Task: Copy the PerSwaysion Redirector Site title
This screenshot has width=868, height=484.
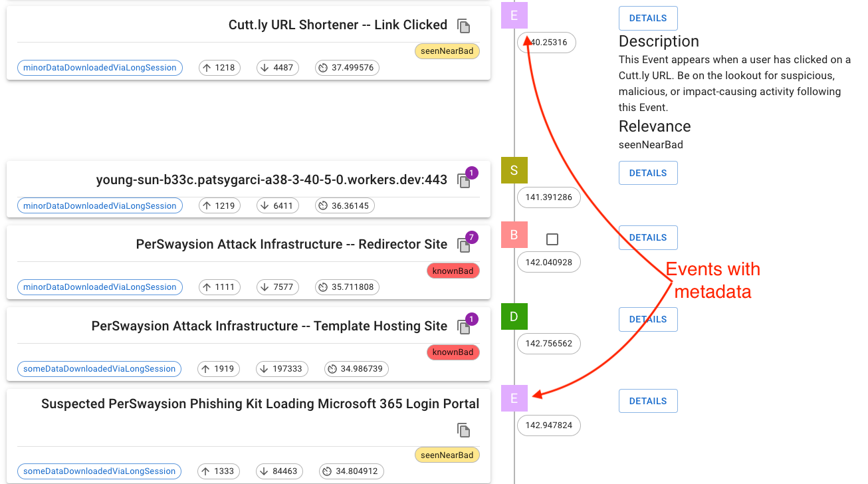Action: (x=463, y=244)
